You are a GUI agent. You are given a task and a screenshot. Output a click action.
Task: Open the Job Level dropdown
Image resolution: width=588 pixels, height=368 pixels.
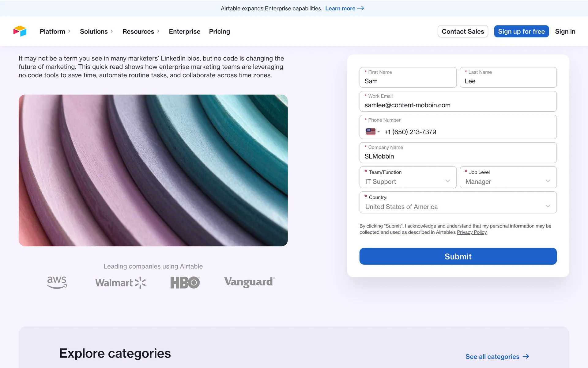[x=508, y=182]
